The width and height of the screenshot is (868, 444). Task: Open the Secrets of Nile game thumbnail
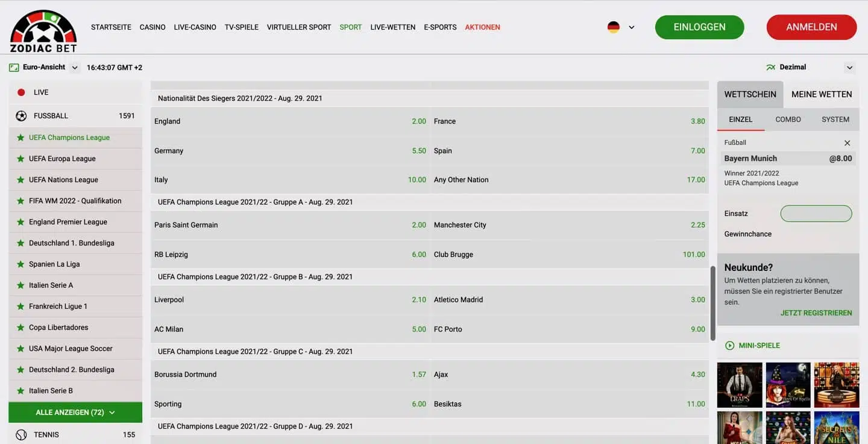click(x=837, y=428)
